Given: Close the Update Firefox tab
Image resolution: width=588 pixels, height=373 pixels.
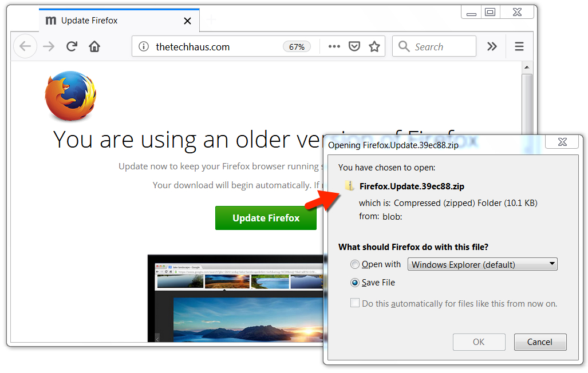Looking at the screenshot, I should [187, 21].
